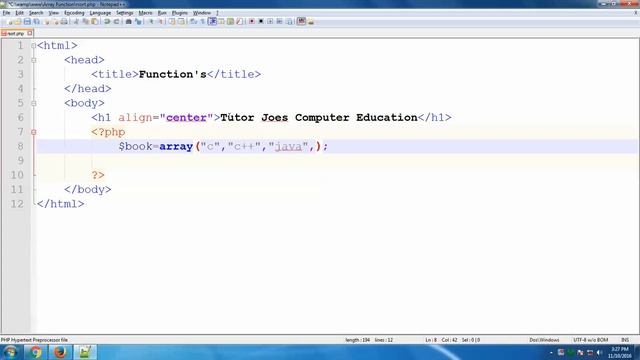Open the Run menu

162,13
